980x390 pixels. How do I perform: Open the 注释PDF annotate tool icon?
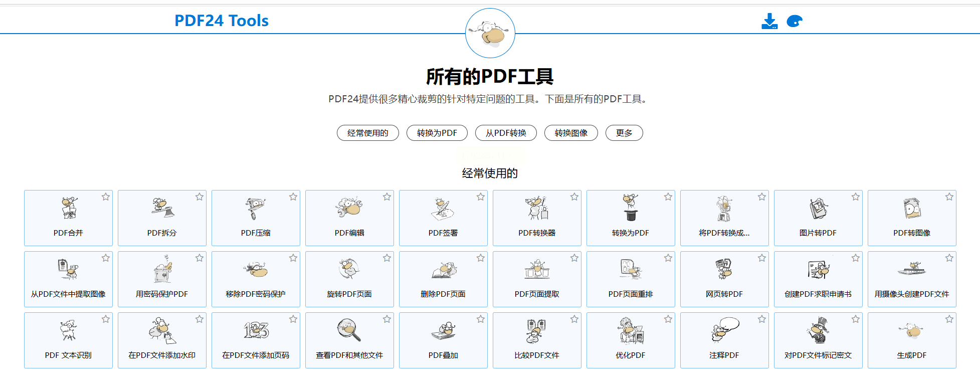point(724,330)
